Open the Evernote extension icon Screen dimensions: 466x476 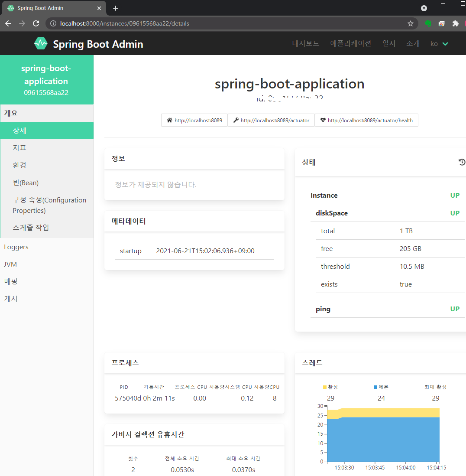[x=428, y=23]
